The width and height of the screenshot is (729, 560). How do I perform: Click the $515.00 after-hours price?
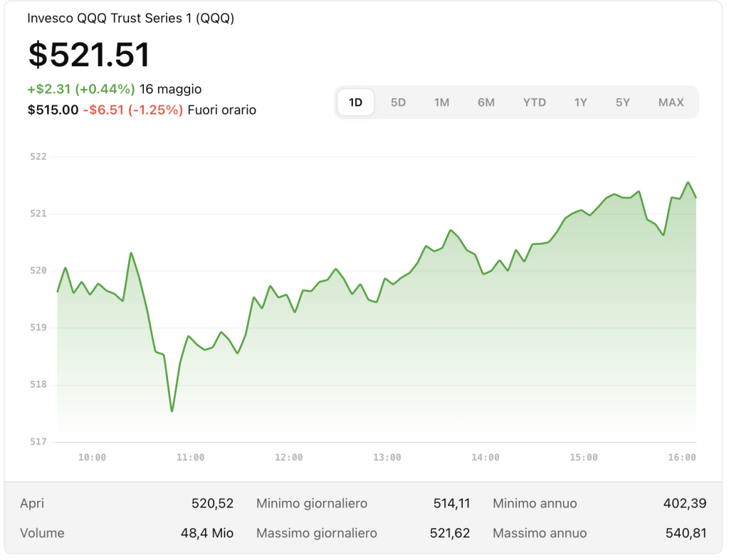click(x=53, y=110)
